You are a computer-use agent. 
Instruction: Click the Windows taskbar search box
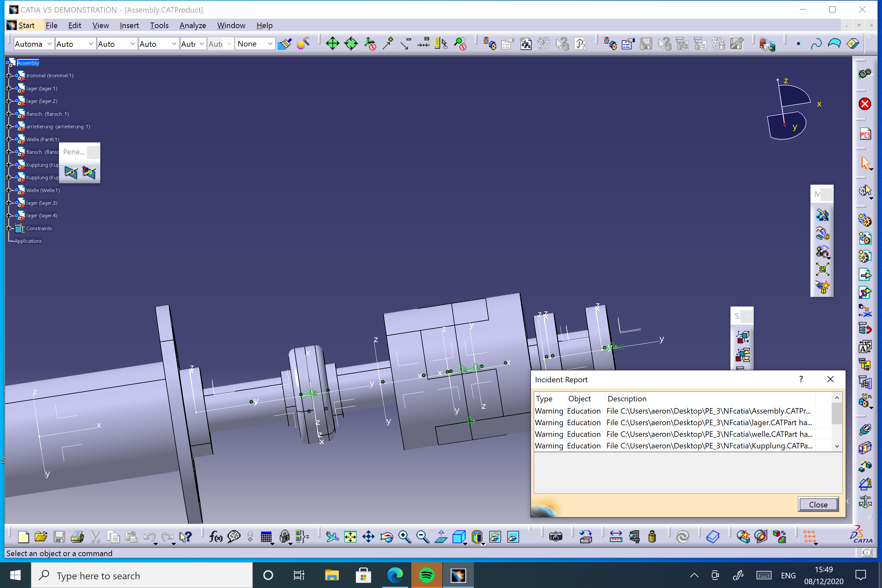tap(142, 575)
